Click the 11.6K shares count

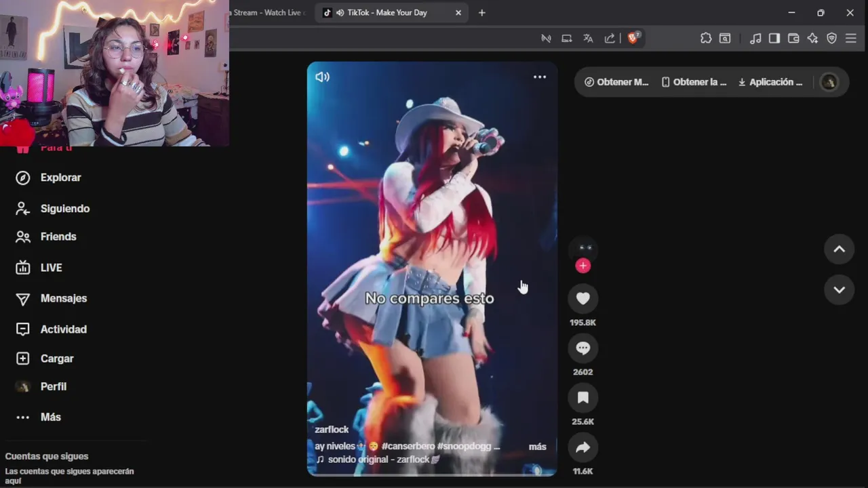coord(583,471)
